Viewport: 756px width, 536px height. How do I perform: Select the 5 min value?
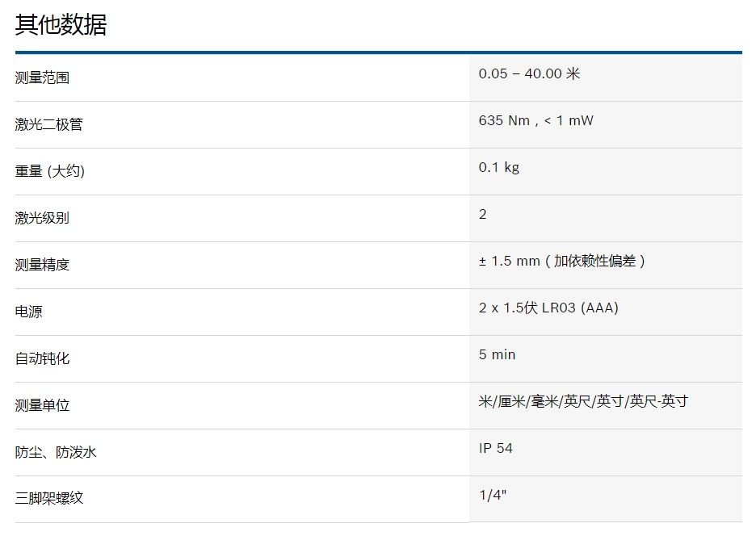pyautogui.click(x=497, y=354)
